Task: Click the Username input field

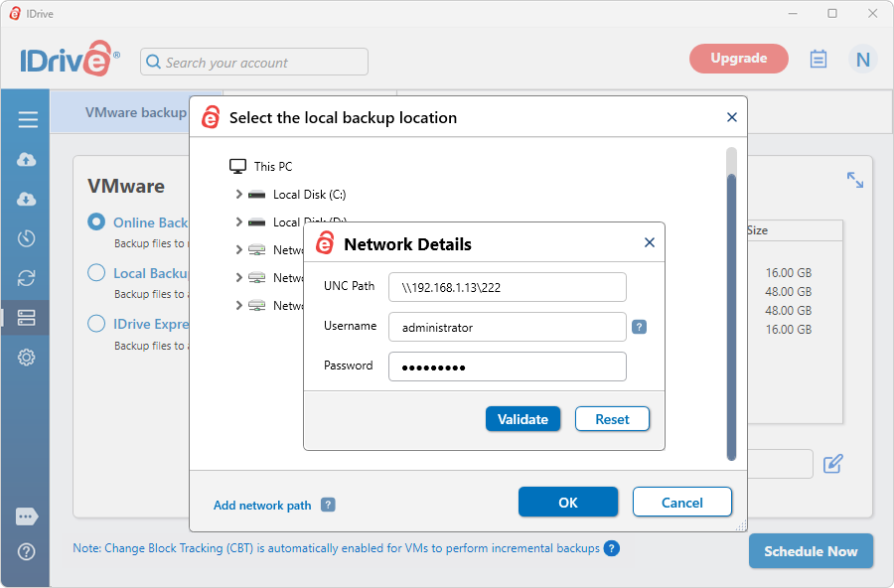Action: click(508, 327)
